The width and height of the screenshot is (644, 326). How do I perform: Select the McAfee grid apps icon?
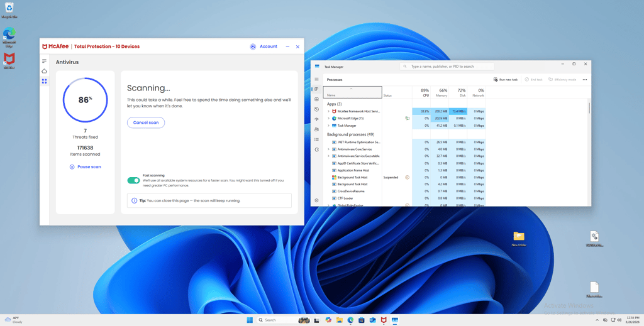pos(45,82)
